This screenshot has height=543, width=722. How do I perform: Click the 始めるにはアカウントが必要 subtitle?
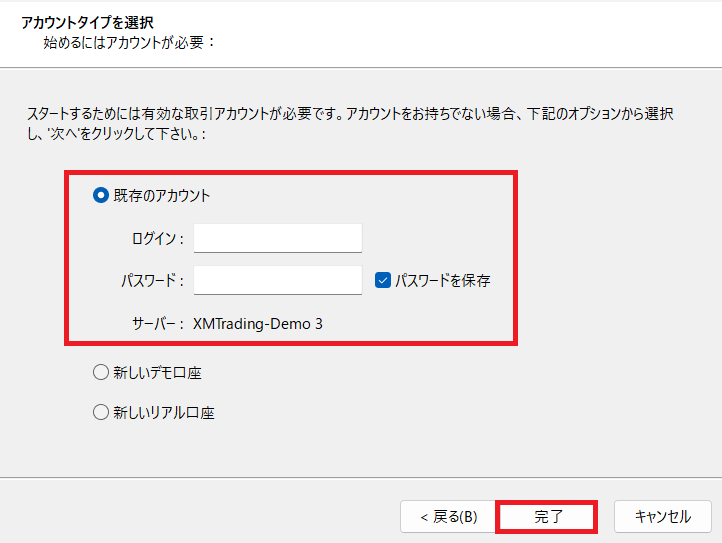pos(130,43)
